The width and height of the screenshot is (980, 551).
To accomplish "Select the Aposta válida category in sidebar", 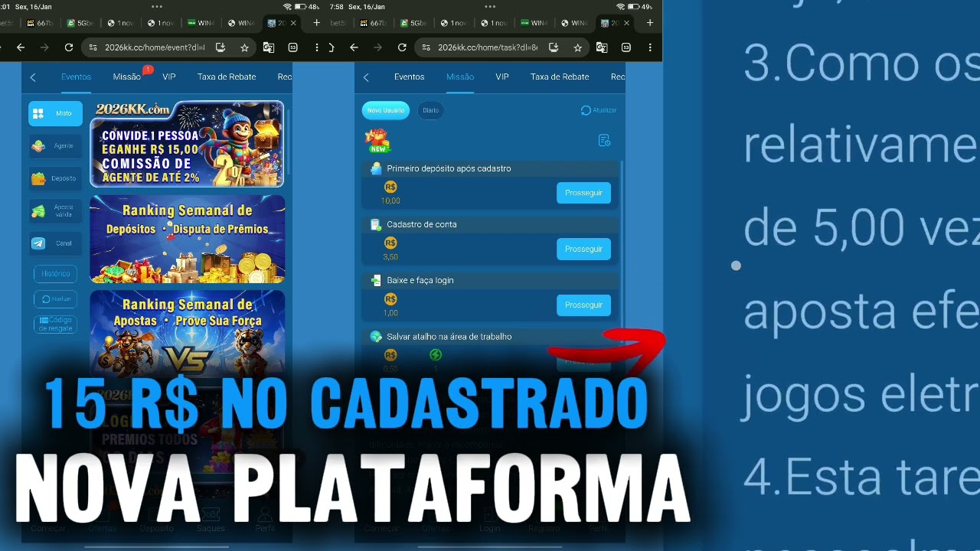I will (x=55, y=211).
